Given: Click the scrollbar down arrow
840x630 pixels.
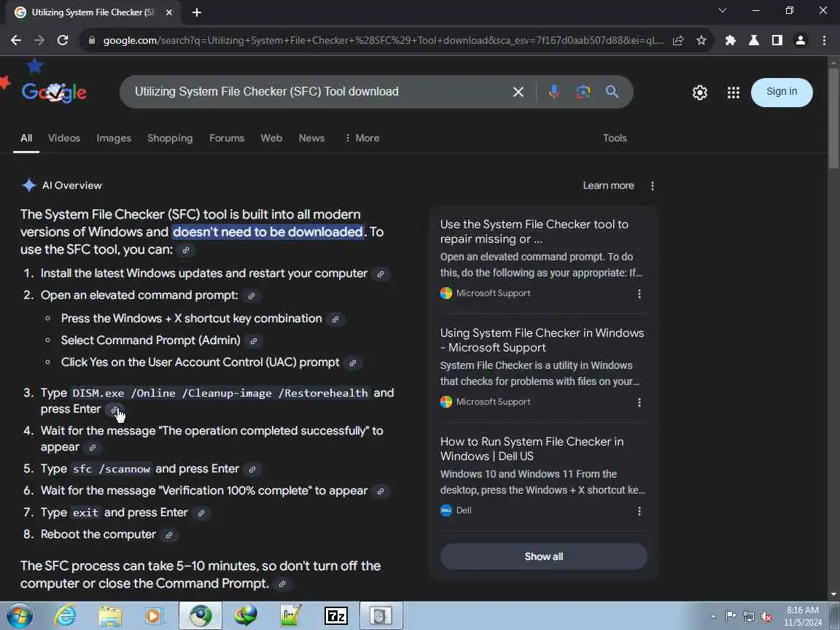Looking at the screenshot, I should (833, 595).
